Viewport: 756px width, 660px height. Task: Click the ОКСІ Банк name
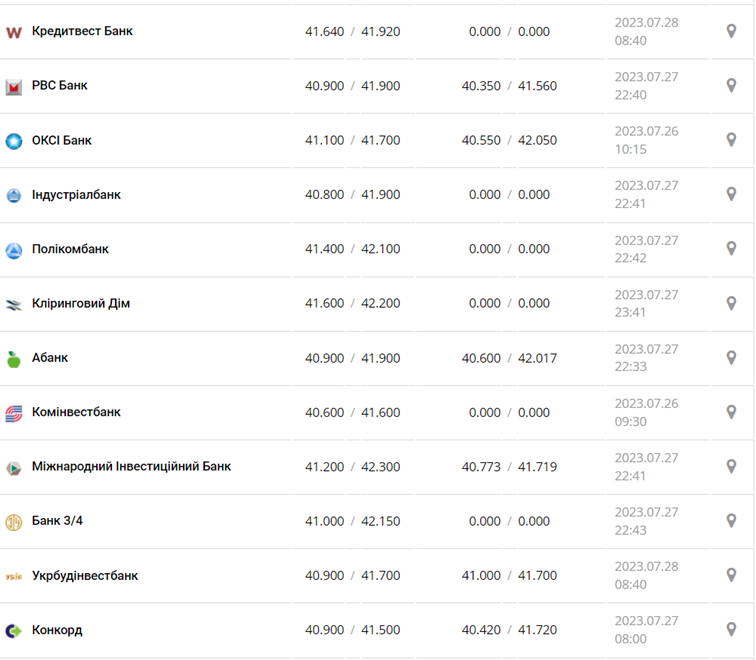pyautogui.click(x=62, y=140)
